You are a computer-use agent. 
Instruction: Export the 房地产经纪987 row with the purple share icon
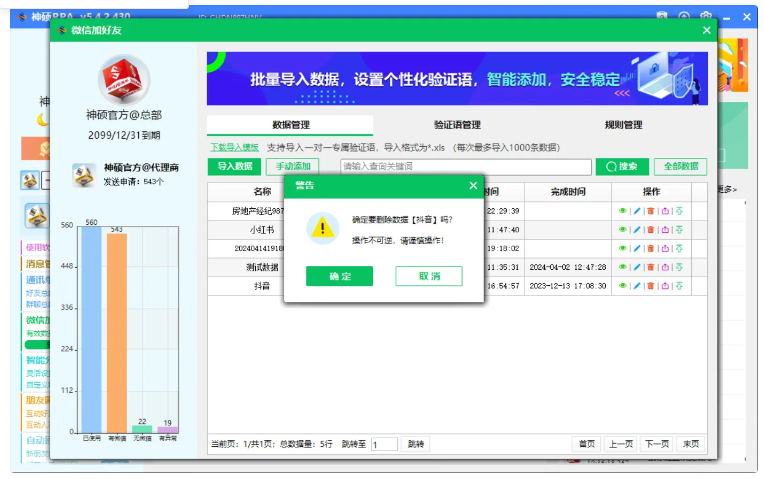point(665,211)
